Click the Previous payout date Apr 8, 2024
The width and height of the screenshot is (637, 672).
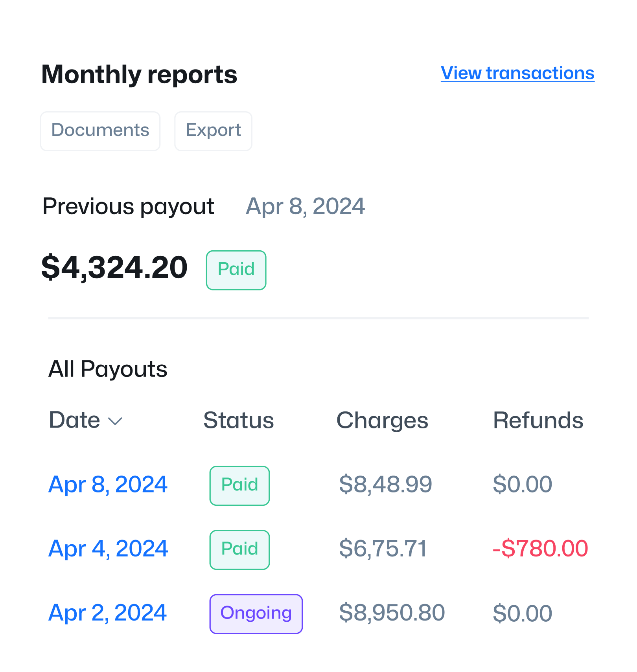point(305,206)
